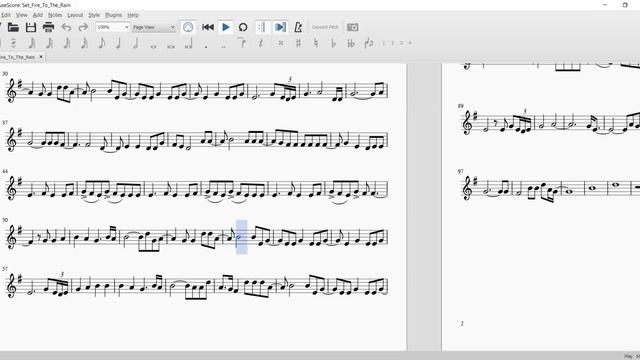Select whole note duration
The image size is (640, 360).
tap(153, 46)
